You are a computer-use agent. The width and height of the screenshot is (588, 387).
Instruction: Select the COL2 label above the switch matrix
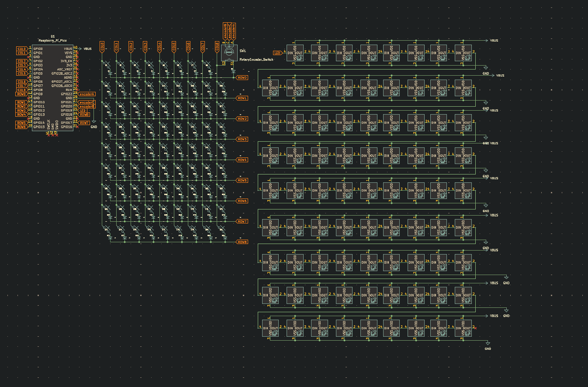click(130, 47)
